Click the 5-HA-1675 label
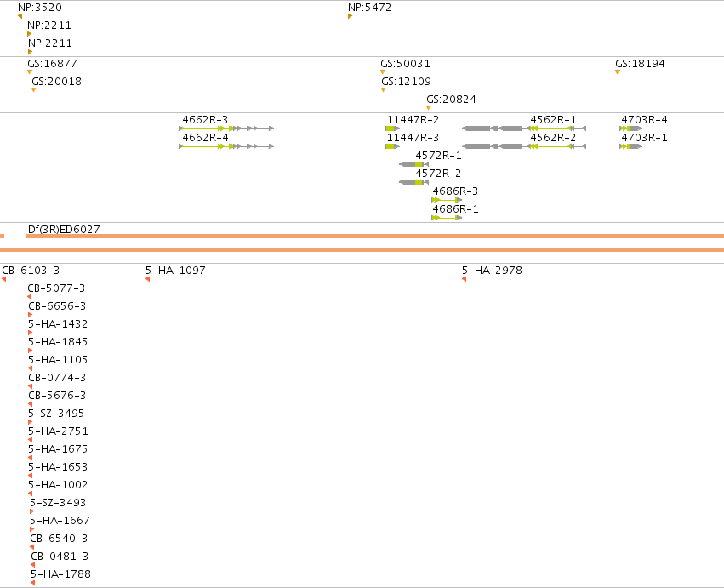The width and height of the screenshot is (724, 588). coord(58,449)
